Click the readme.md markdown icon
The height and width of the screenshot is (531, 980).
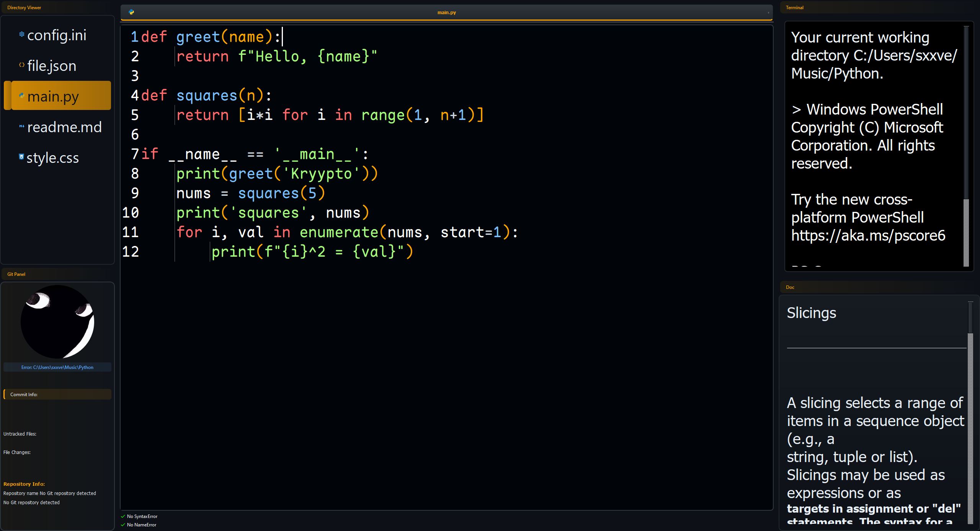[22, 126]
